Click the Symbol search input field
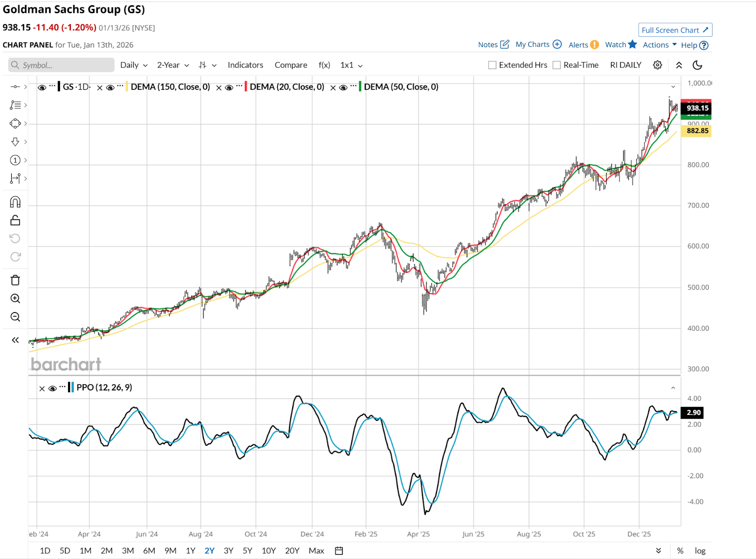The height and width of the screenshot is (559, 756). tap(61, 65)
